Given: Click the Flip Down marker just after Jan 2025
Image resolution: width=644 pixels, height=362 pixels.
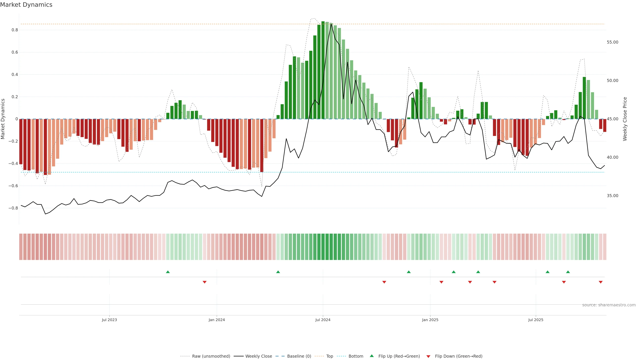Looking at the screenshot, I should click(442, 282).
